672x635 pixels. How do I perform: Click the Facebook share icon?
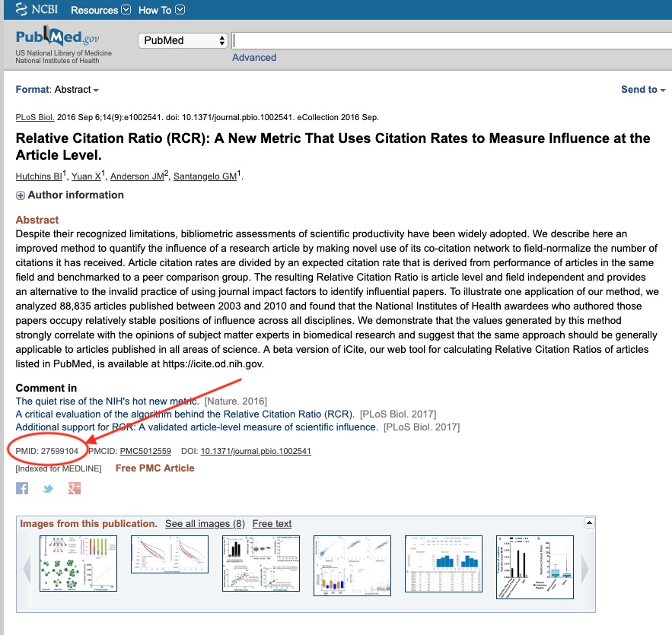22,488
